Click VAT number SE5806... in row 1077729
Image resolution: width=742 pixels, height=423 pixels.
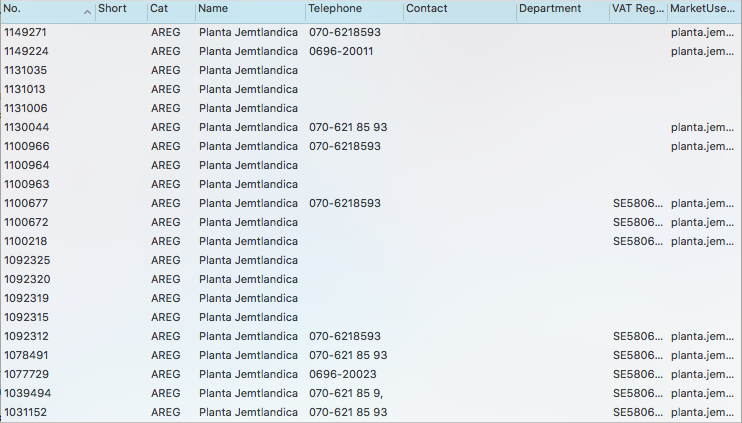coord(638,374)
